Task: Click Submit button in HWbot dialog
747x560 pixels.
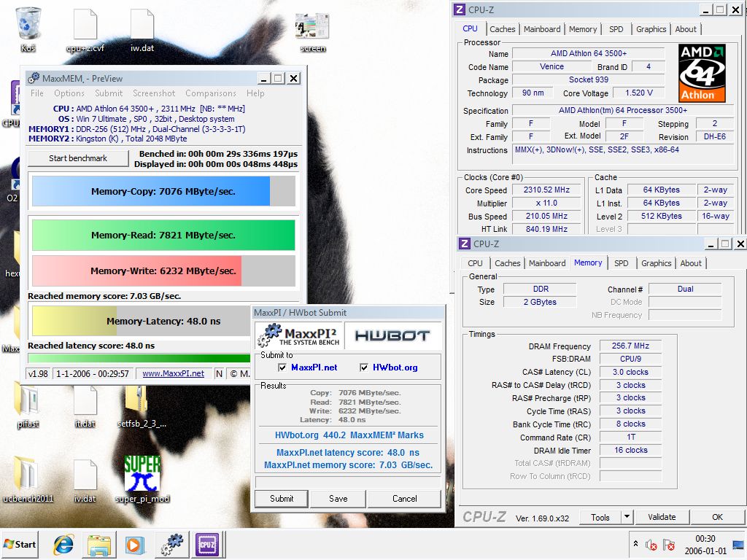Action: pos(282,499)
